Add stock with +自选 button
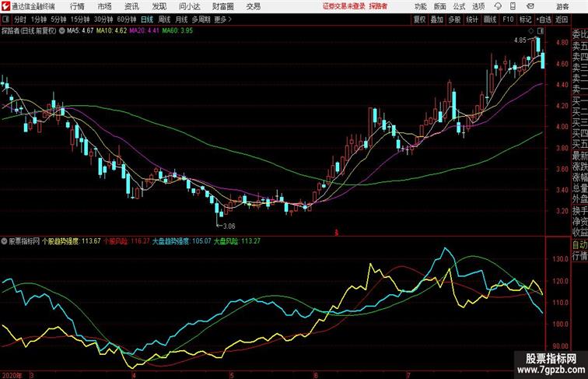588x379 pixels. [544, 19]
